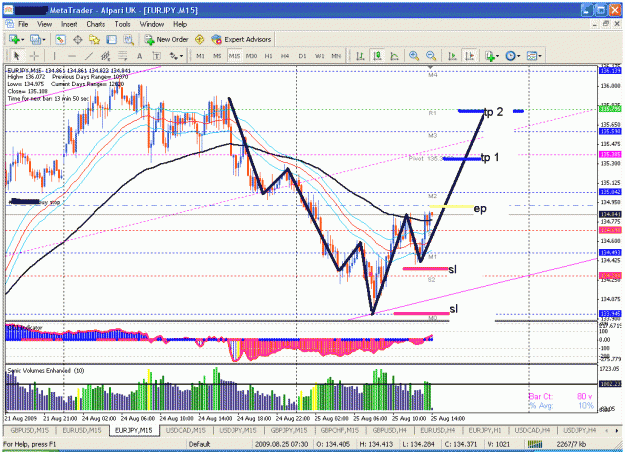The height and width of the screenshot is (452, 625).
Task: Click the New Chart icon
Action: pos(15,39)
